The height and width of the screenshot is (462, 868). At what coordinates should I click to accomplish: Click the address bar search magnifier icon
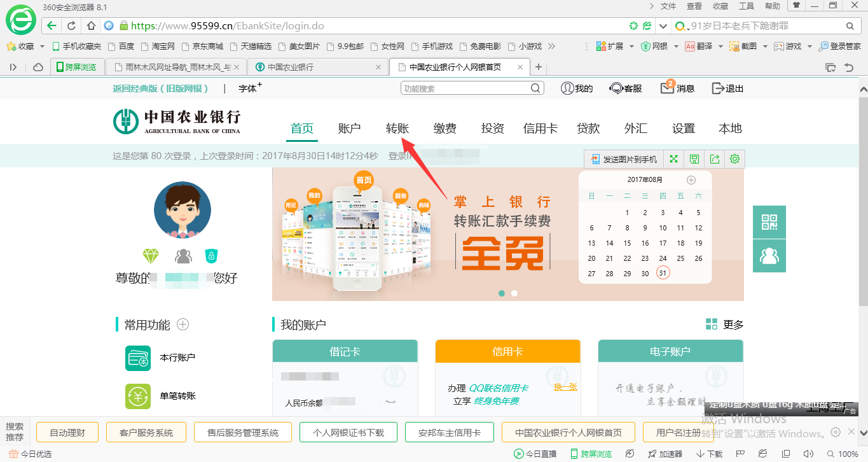tap(850, 26)
